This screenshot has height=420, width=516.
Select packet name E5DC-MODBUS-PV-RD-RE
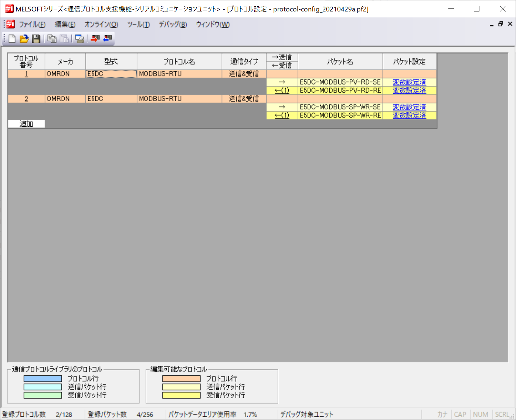340,91
